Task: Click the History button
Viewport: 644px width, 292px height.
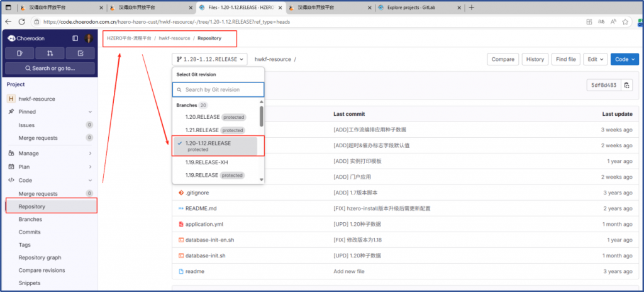Action: (x=535, y=59)
